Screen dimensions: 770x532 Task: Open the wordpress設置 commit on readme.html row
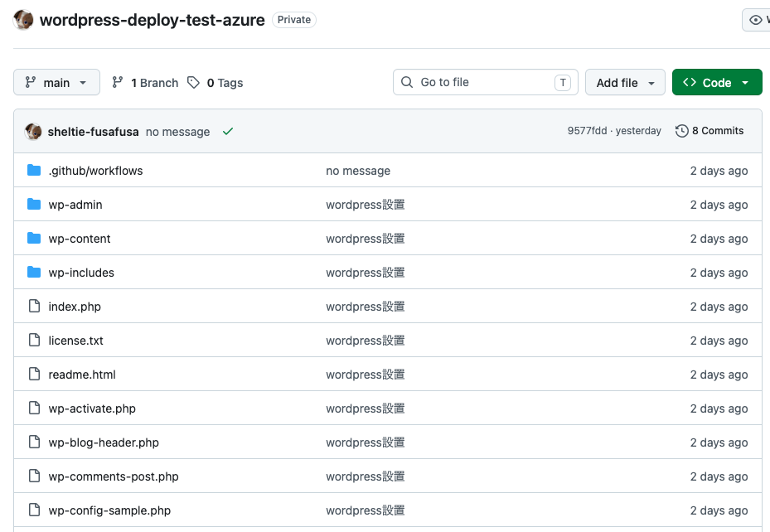coord(366,375)
